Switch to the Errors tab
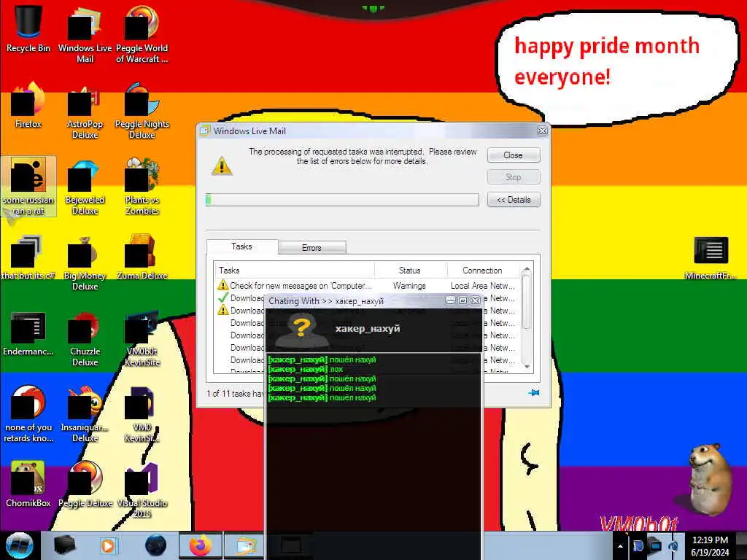 311,248
